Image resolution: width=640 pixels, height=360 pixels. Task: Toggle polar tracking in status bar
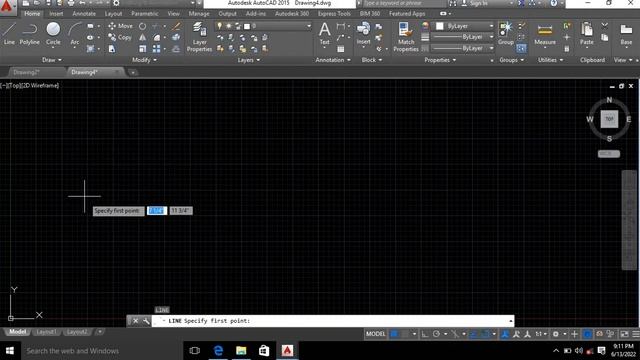coord(436,334)
